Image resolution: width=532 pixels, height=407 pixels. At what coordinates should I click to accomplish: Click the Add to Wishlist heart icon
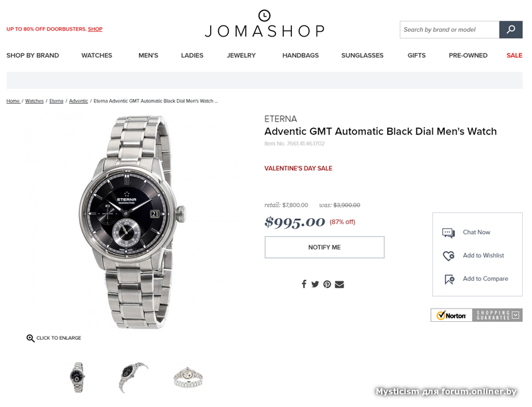448,256
